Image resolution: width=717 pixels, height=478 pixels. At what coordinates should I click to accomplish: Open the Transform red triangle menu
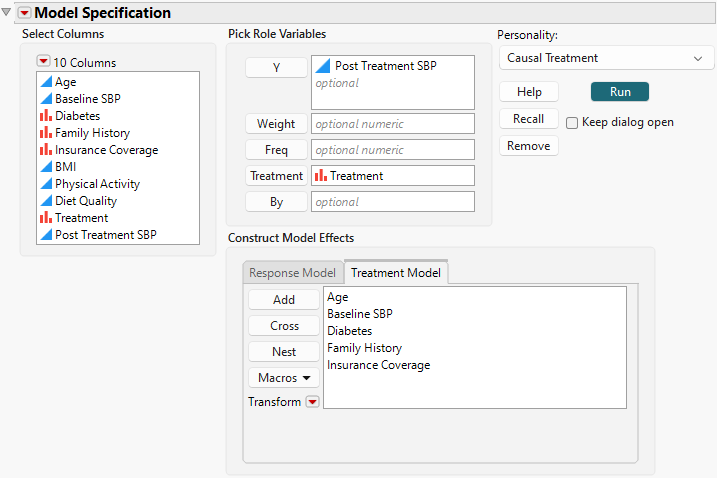pyautogui.click(x=312, y=402)
